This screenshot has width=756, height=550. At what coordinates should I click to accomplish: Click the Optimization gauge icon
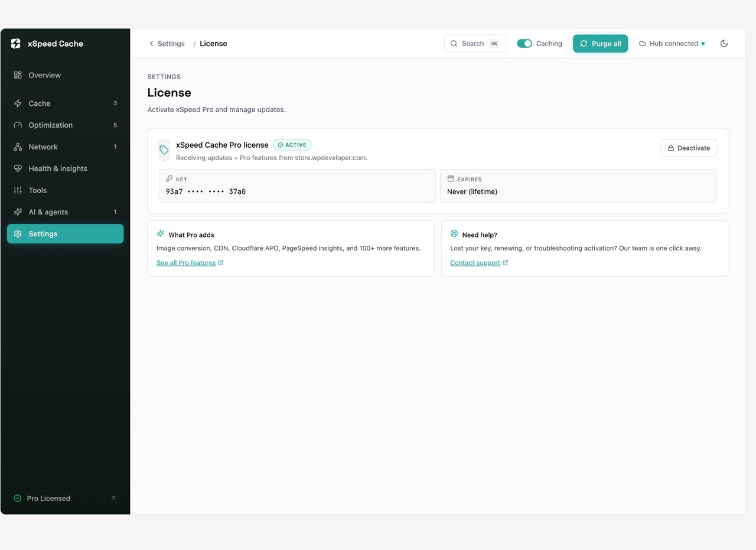(18, 125)
